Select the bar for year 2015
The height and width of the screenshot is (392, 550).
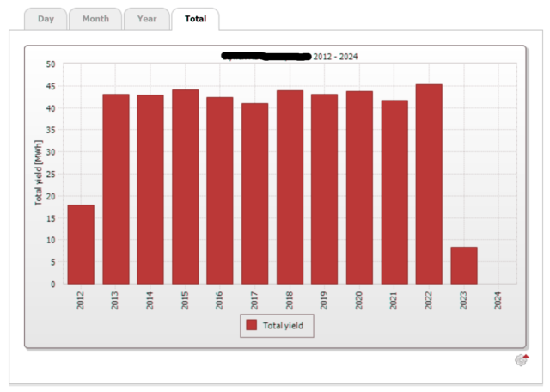[x=186, y=187]
